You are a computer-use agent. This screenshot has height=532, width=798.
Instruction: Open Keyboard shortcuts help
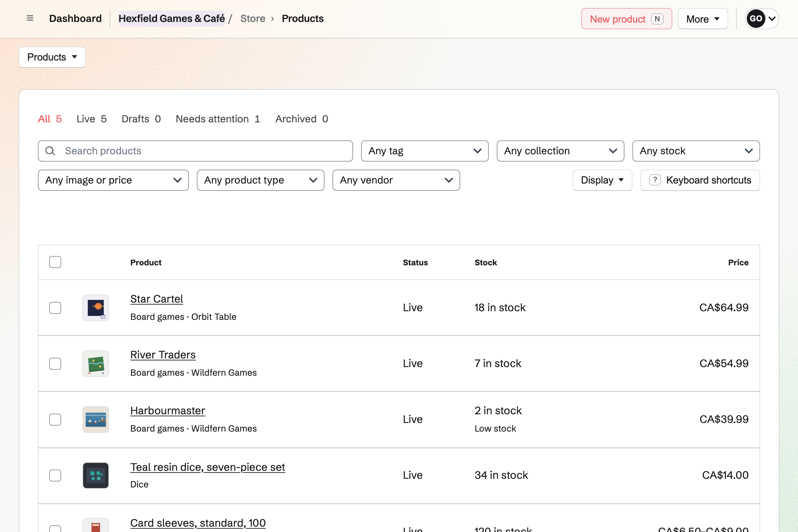coord(700,180)
